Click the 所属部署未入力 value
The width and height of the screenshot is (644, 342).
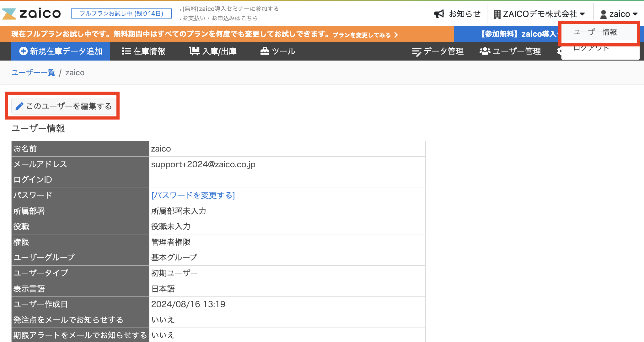tap(179, 211)
